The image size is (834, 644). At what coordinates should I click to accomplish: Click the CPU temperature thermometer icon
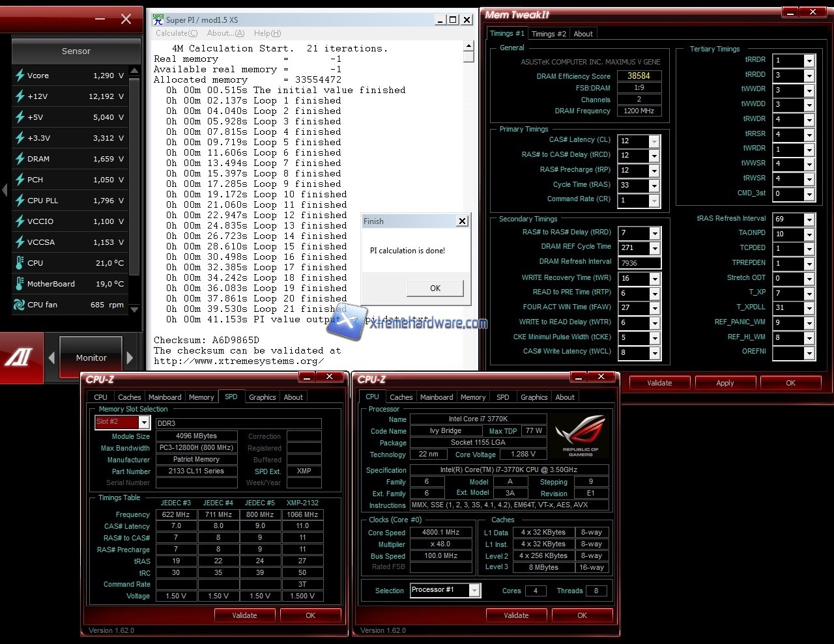[x=20, y=263]
